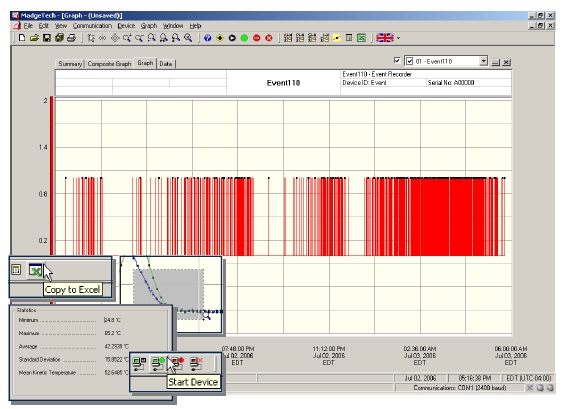Click the Print toolbar icon
The height and width of the screenshot is (409, 569).
pos(71,38)
